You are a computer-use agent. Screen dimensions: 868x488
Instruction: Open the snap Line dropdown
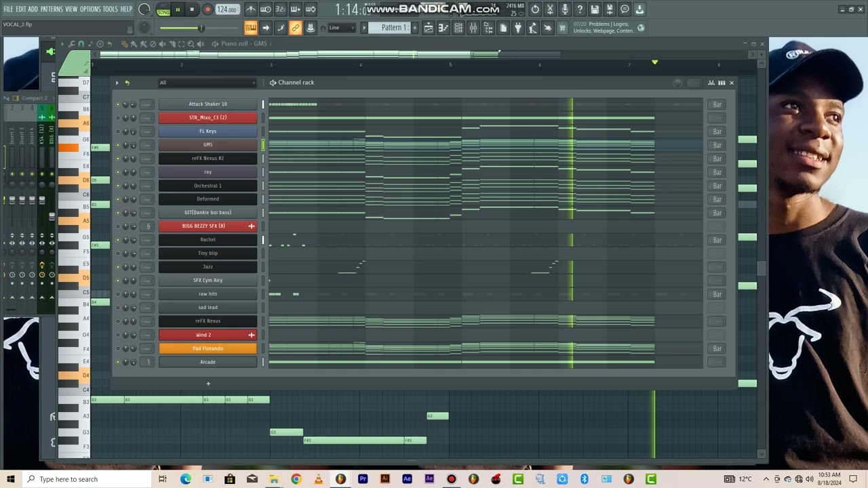(342, 28)
